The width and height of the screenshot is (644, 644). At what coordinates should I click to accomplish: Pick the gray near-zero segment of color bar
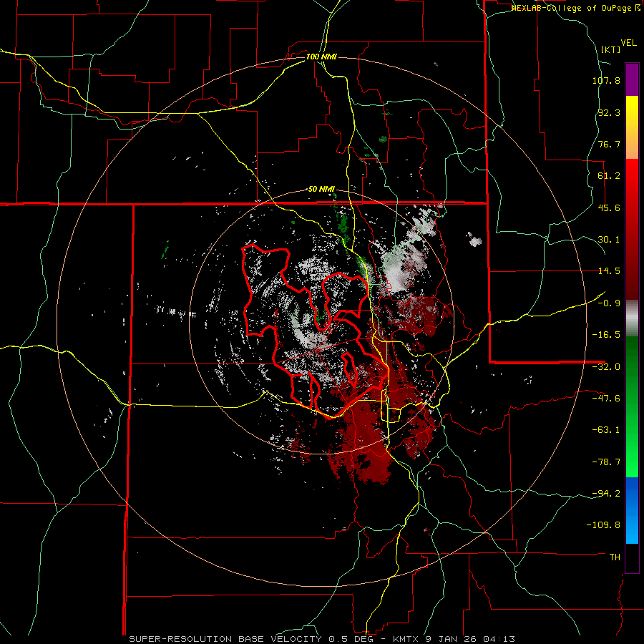(x=632, y=318)
